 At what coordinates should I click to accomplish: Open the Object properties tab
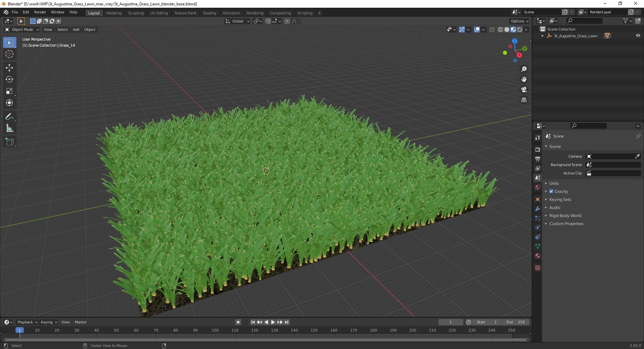click(538, 199)
